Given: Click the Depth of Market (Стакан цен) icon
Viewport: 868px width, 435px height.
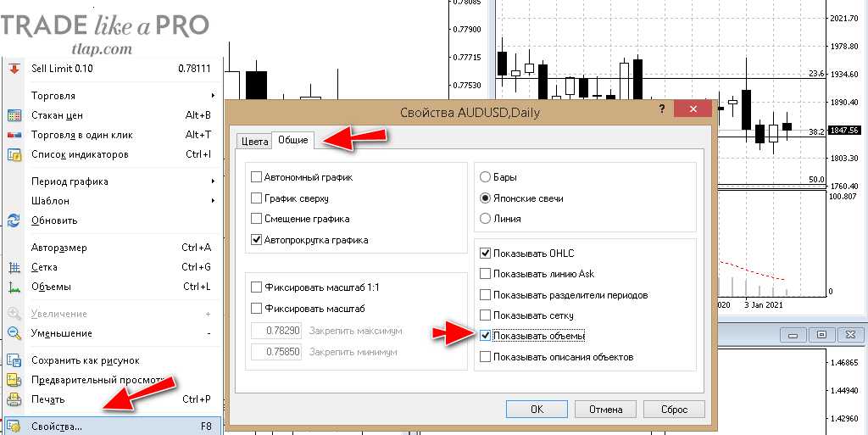Looking at the screenshot, I should pyautogui.click(x=14, y=115).
